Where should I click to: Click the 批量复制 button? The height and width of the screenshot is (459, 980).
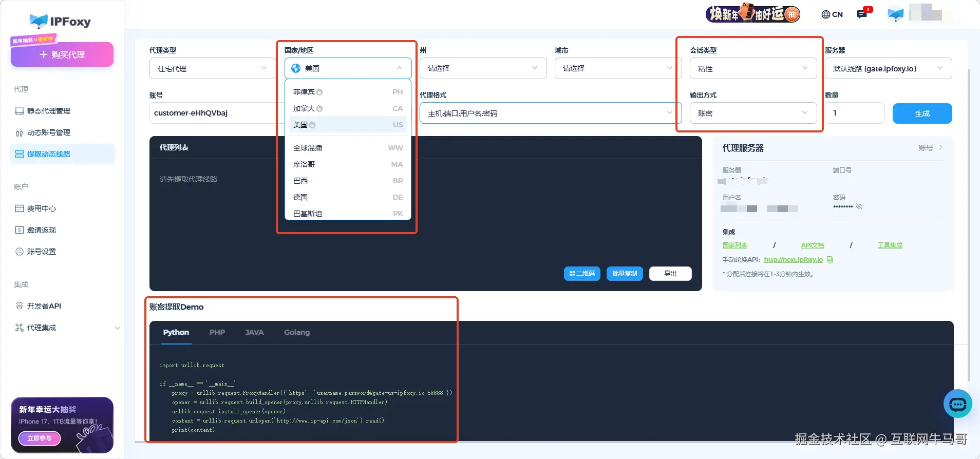(x=625, y=274)
